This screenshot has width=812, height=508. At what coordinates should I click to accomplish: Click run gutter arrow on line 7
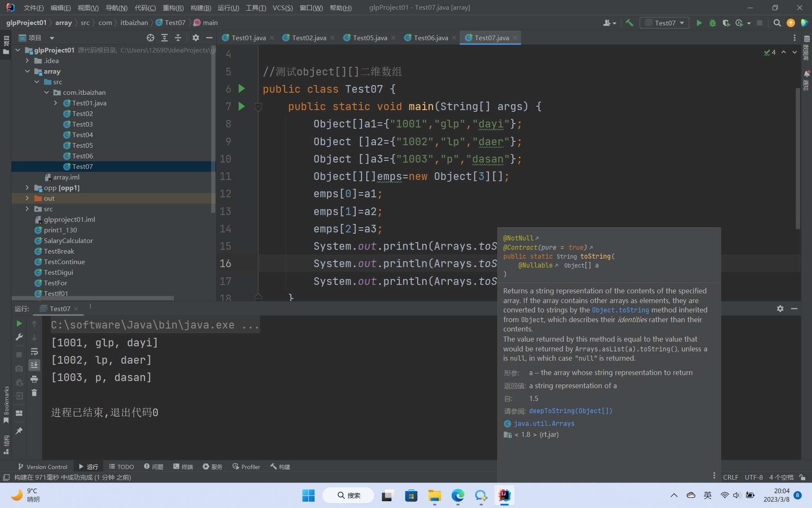tap(241, 106)
